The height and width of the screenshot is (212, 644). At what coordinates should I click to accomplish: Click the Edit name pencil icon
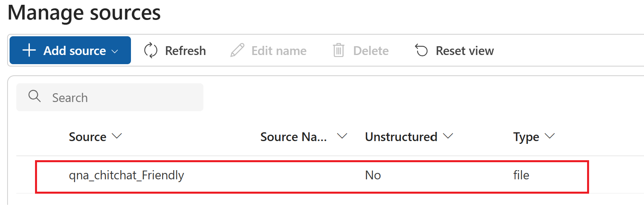pos(237,51)
